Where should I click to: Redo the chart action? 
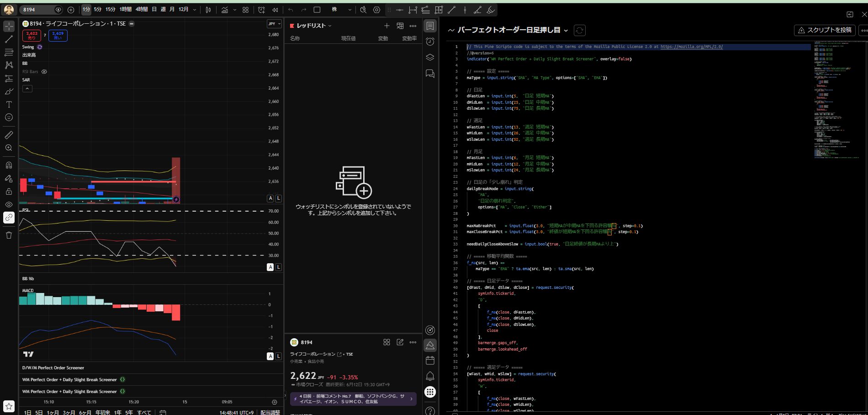coord(303,10)
